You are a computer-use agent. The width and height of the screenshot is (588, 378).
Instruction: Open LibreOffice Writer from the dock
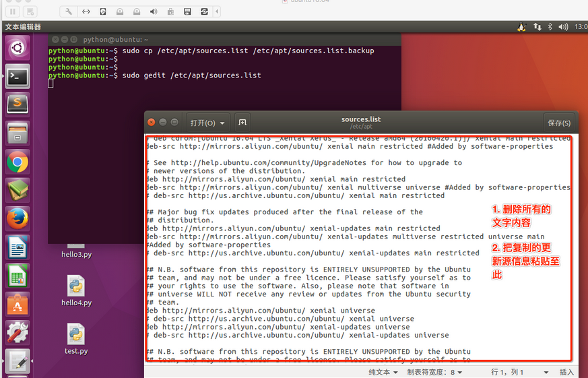18,247
